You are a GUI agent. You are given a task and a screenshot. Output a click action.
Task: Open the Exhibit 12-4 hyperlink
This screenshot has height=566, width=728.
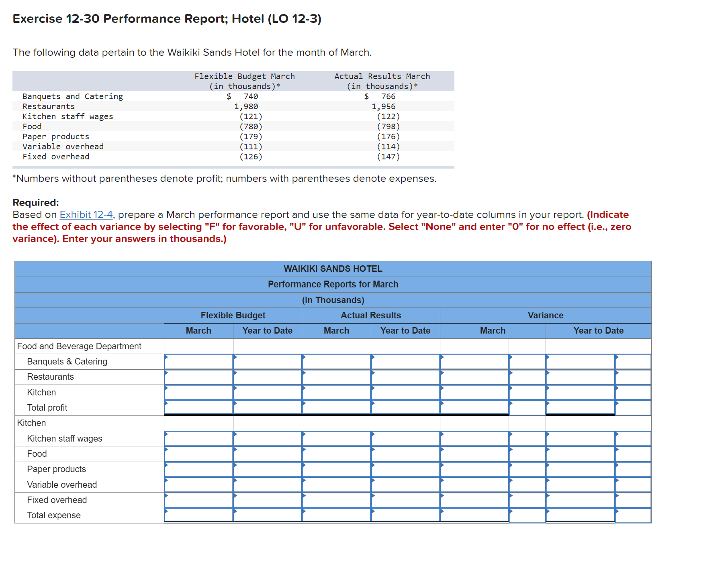tap(86, 214)
